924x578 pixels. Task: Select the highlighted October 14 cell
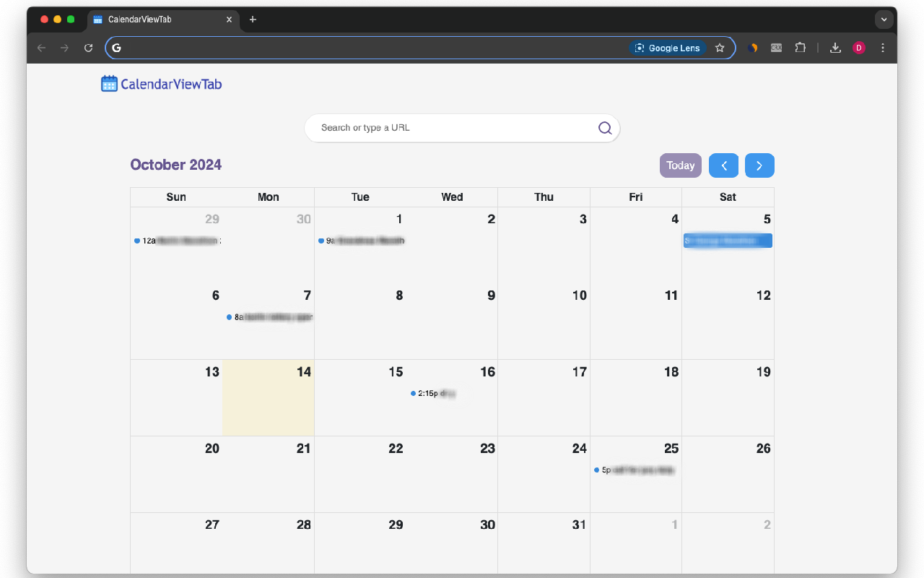[268, 397]
